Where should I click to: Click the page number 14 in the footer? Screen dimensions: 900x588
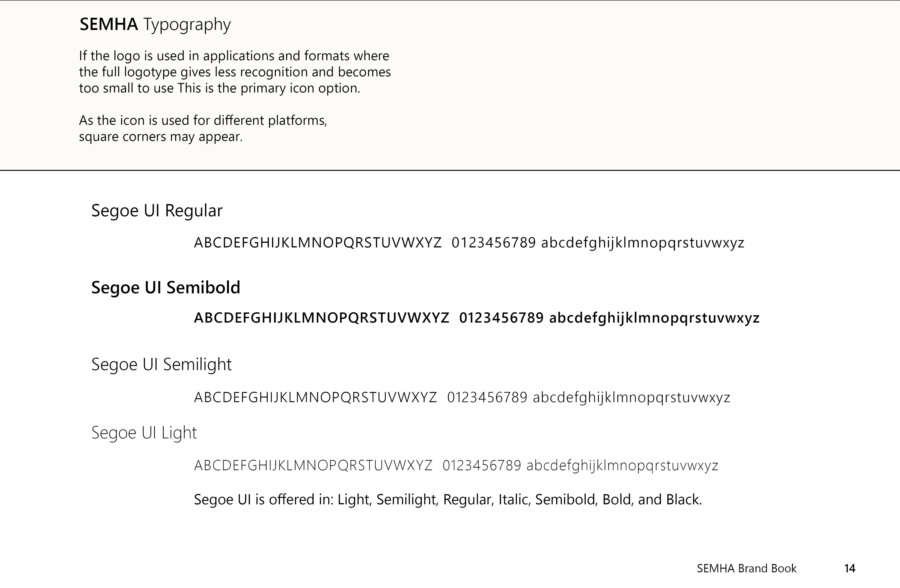coord(850,568)
